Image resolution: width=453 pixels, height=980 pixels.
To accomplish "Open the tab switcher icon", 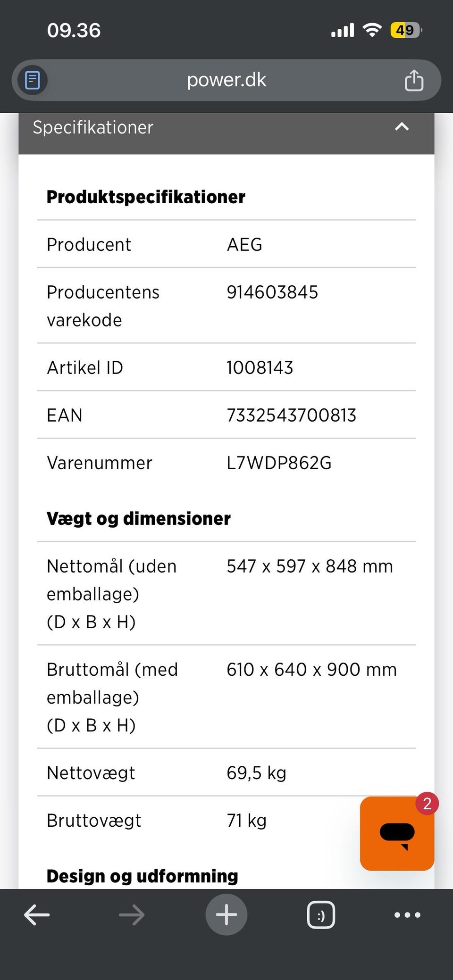I will pos(321,915).
